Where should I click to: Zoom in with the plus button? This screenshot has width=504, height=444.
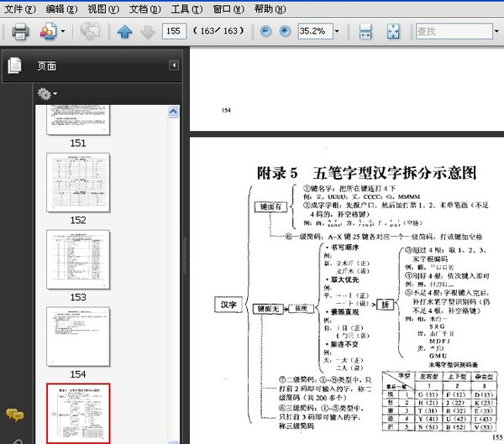[x=285, y=31]
